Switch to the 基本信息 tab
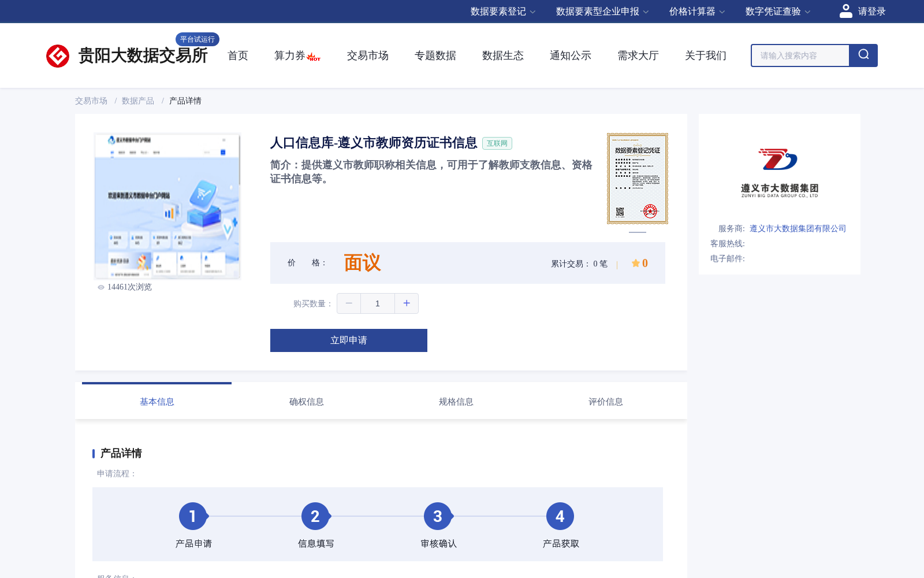This screenshot has width=924, height=578. [157, 402]
